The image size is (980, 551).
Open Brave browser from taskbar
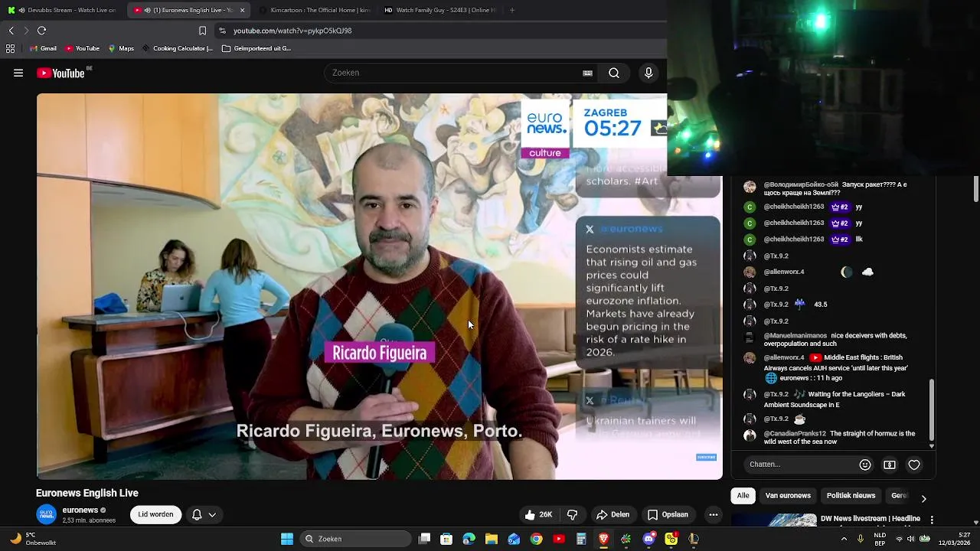point(603,539)
